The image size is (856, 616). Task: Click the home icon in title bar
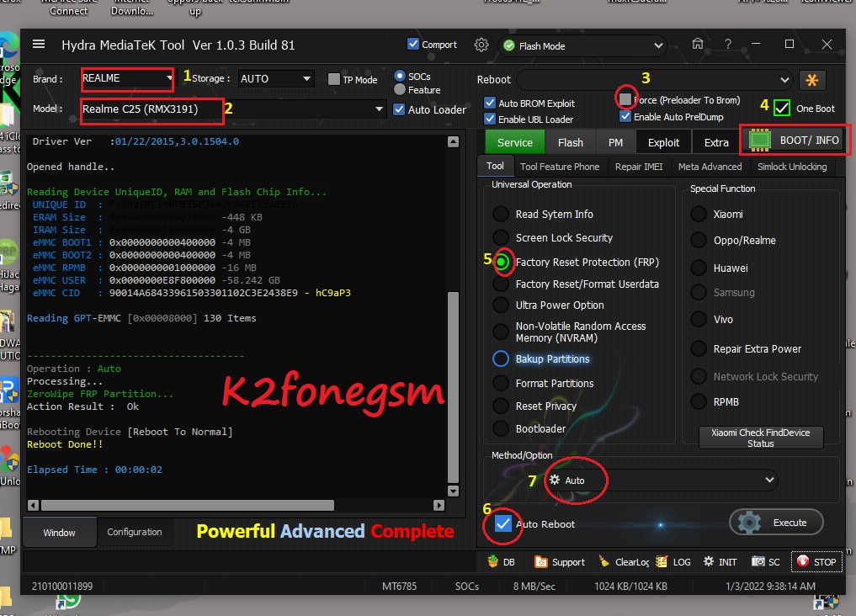[698, 44]
